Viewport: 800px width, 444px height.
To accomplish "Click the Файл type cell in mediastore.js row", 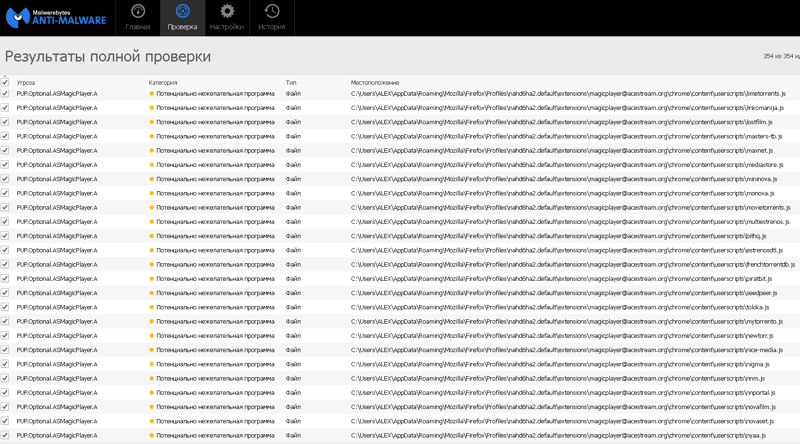I will (x=293, y=165).
